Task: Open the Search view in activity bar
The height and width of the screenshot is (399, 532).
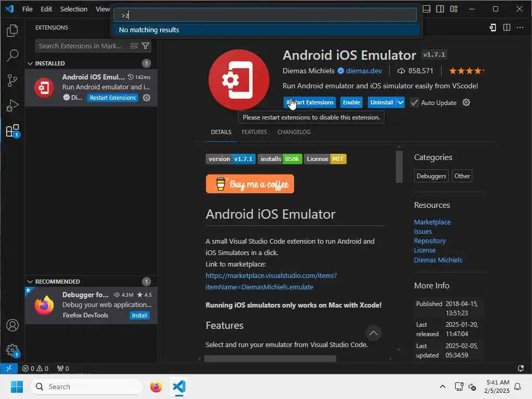Action: tap(12, 55)
